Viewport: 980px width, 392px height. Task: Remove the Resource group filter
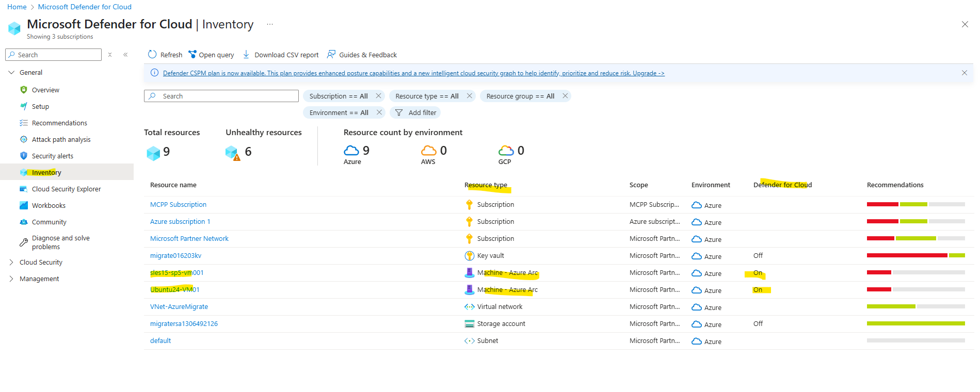pos(565,96)
